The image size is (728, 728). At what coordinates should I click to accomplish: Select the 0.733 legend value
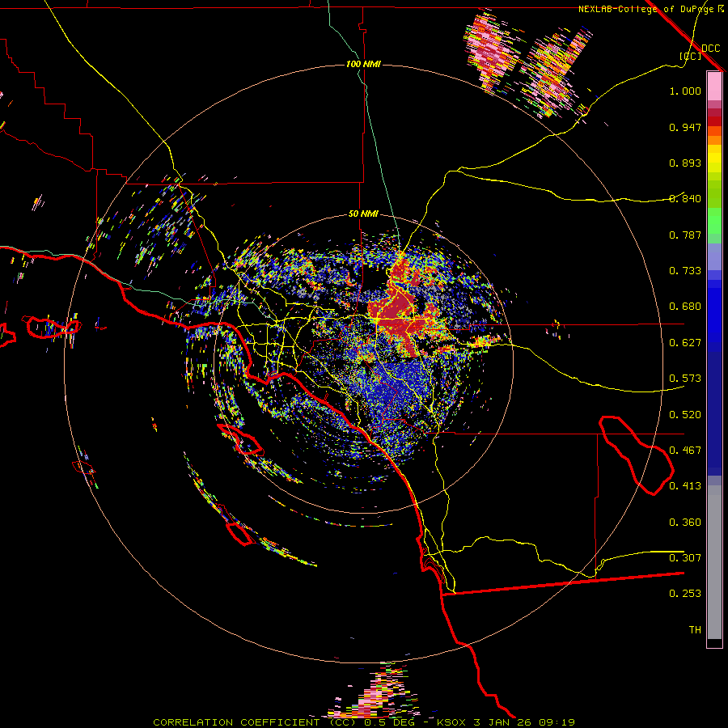point(685,271)
